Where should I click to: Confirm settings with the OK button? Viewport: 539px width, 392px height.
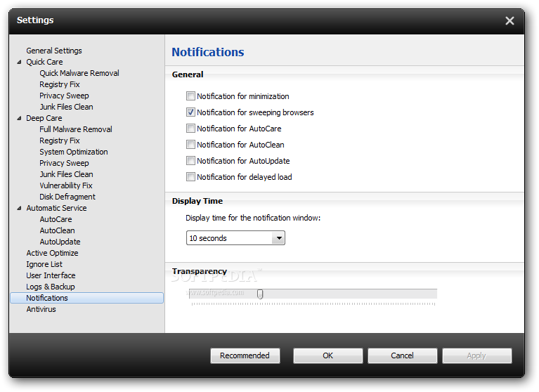click(x=327, y=355)
